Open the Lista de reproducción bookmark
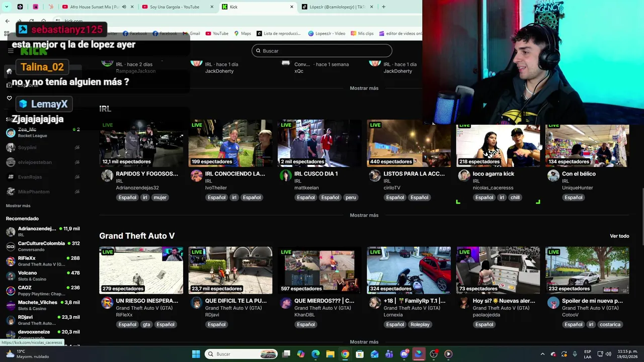 (x=278, y=34)
